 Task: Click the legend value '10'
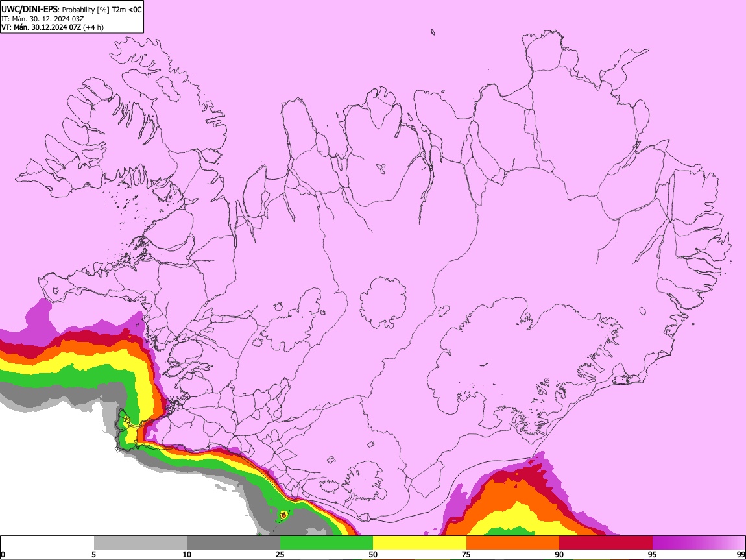(x=187, y=555)
